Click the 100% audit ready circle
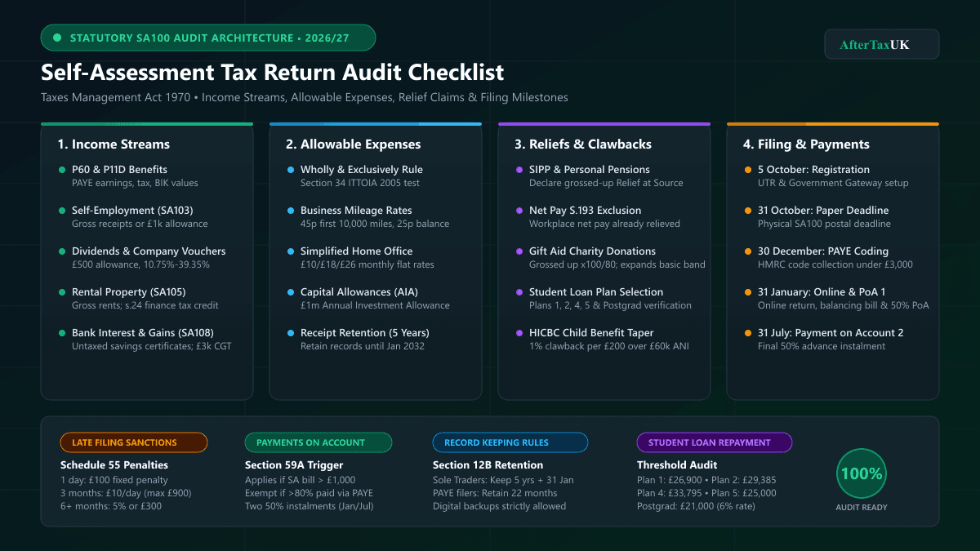The height and width of the screenshot is (551, 980). point(862,473)
